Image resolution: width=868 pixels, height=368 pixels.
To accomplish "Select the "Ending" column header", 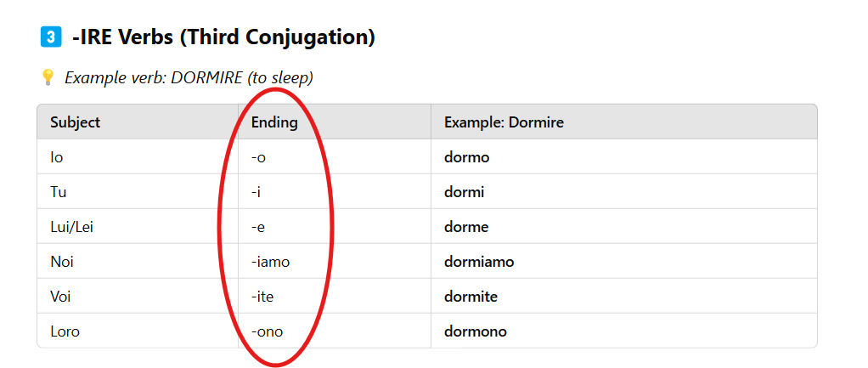I will 274,122.
